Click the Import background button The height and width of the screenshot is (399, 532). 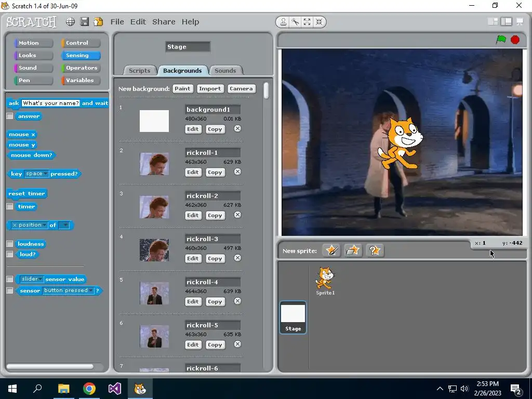tap(210, 88)
